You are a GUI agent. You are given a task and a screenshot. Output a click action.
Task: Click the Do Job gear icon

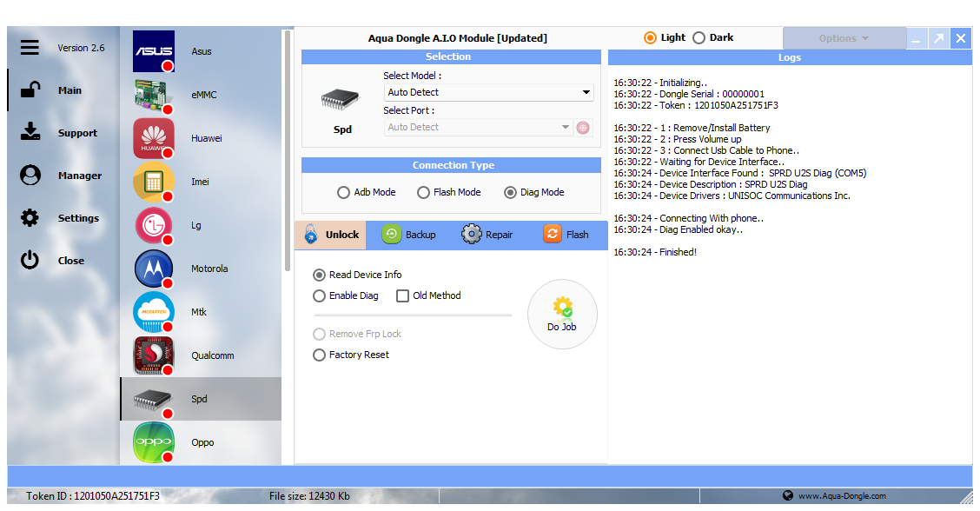pyautogui.click(x=562, y=307)
